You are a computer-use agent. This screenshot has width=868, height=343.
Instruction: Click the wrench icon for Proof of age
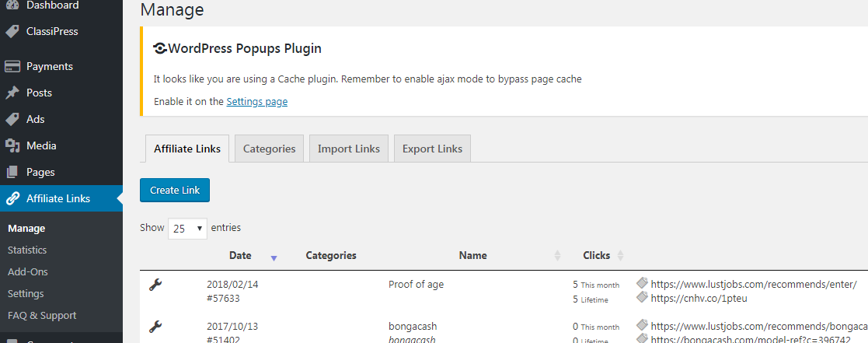[x=155, y=285]
